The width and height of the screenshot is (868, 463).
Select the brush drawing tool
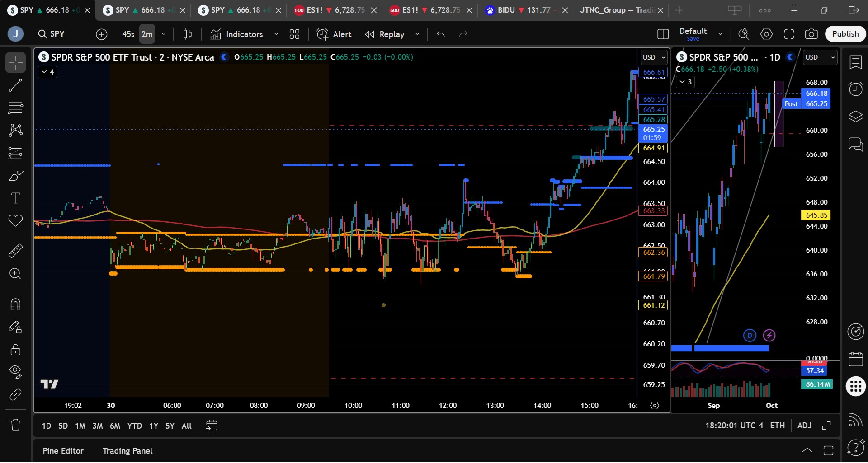tap(15, 176)
